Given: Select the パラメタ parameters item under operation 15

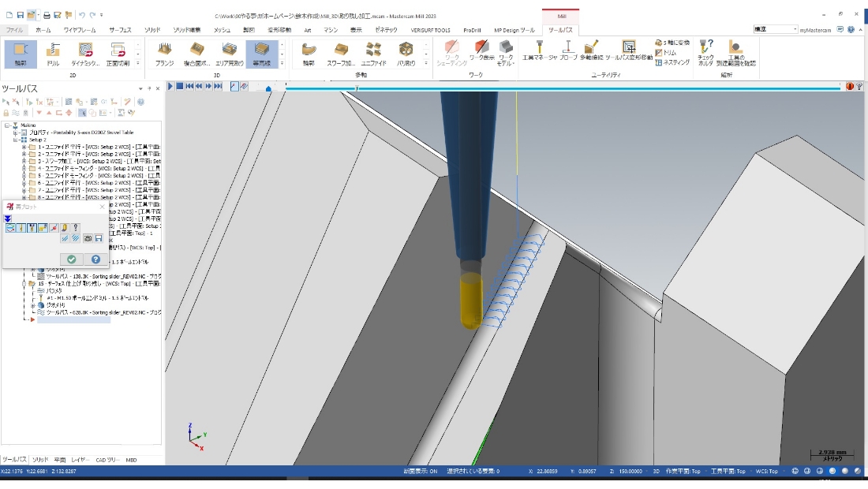Looking at the screenshot, I should pyautogui.click(x=54, y=291).
